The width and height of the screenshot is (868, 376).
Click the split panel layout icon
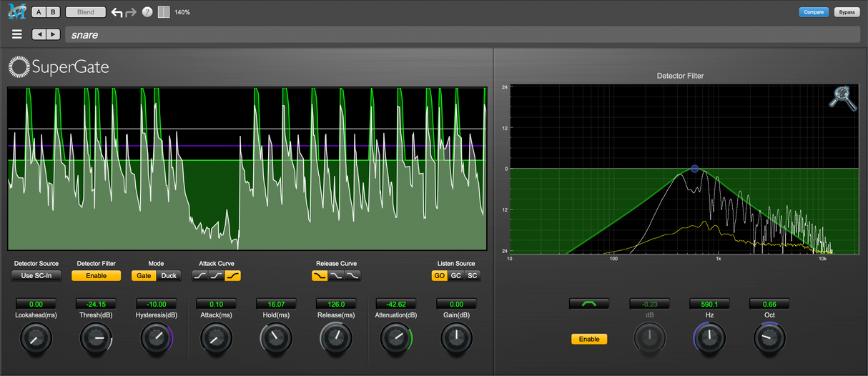[x=164, y=13]
